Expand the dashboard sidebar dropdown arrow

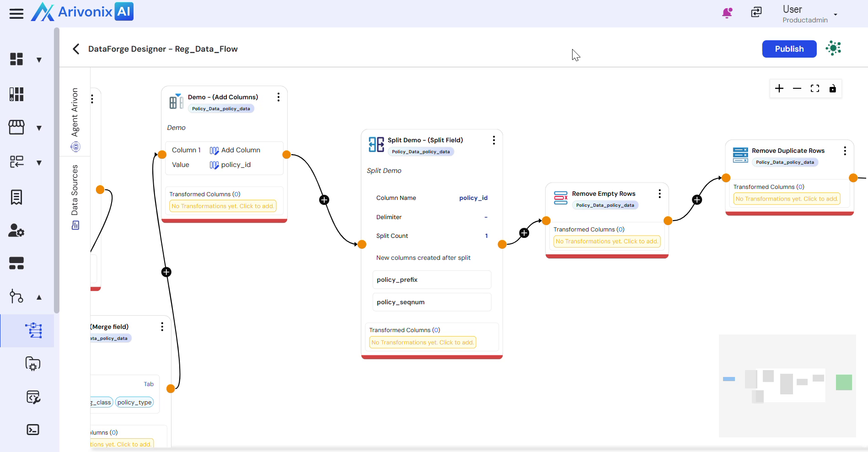tap(39, 60)
